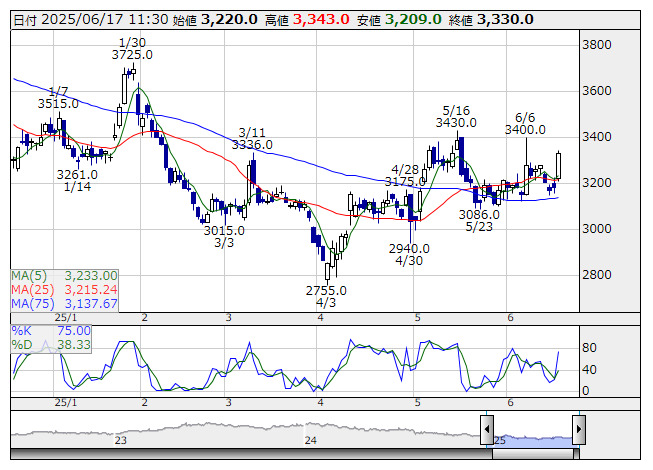Click the 1/7 3515.0 peak label

pos(58,98)
